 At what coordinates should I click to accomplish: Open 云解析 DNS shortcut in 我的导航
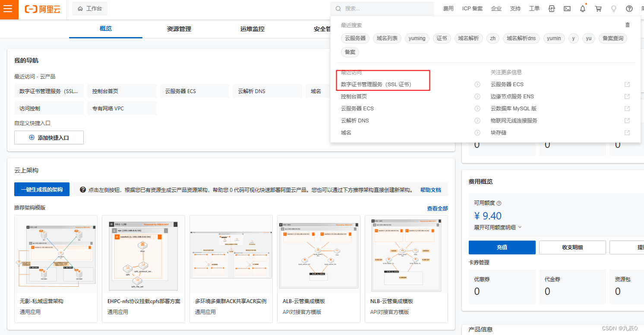pos(268,91)
